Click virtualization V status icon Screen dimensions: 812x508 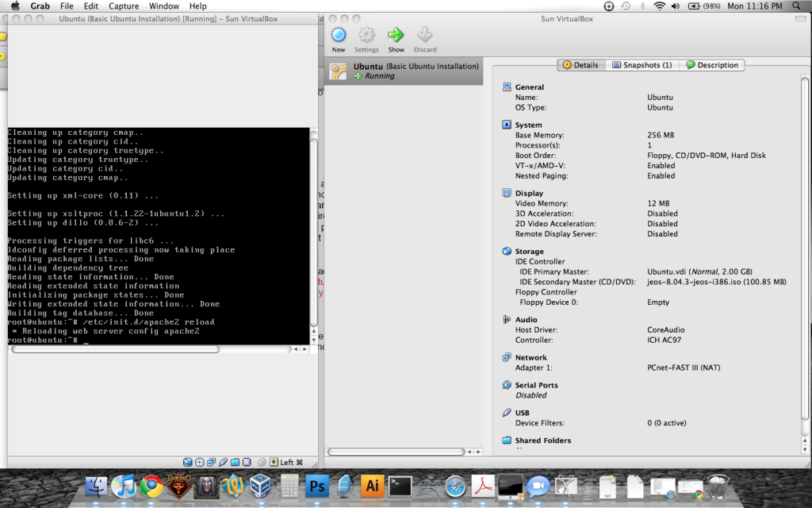coord(247,462)
